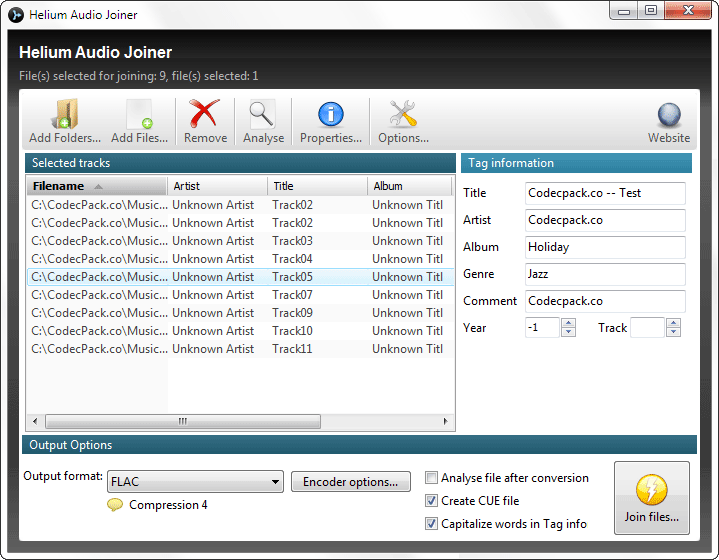Click the Comment tag input field
Screen dimensions: 719x560
[x=605, y=301]
